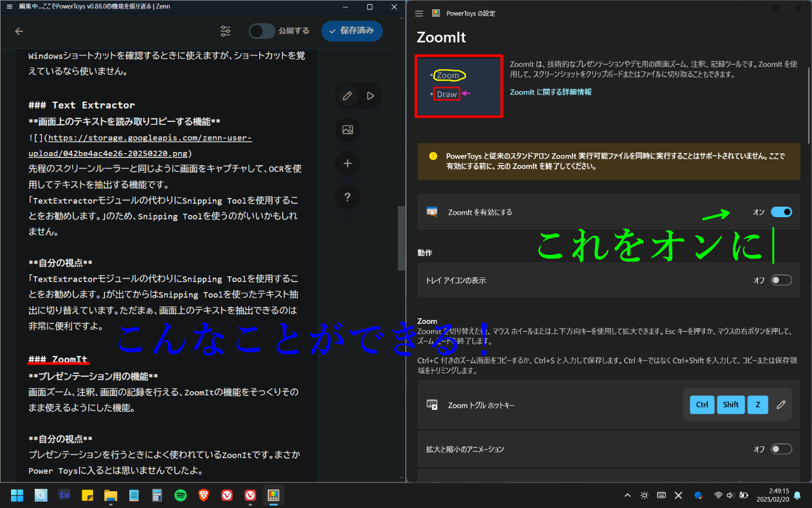Image resolution: width=812 pixels, height=508 pixels.
Task: Select the pencil edit mode icon
Action: pos(347,96)
